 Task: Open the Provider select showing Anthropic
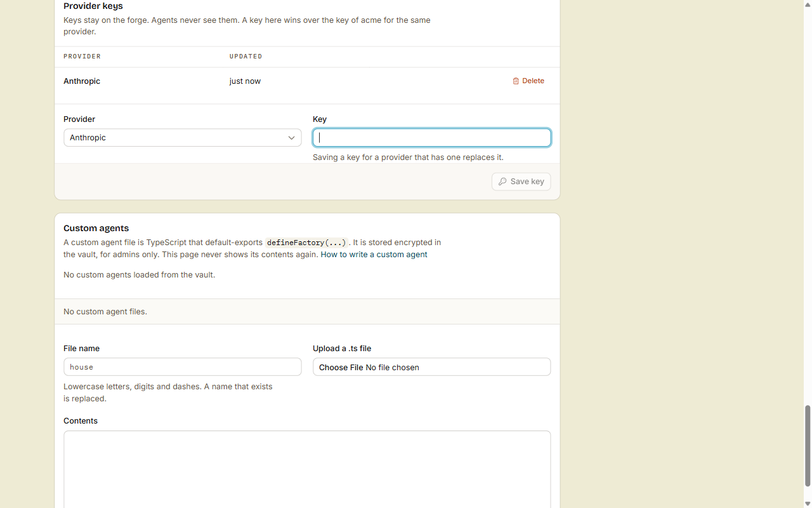pos(183,138)
